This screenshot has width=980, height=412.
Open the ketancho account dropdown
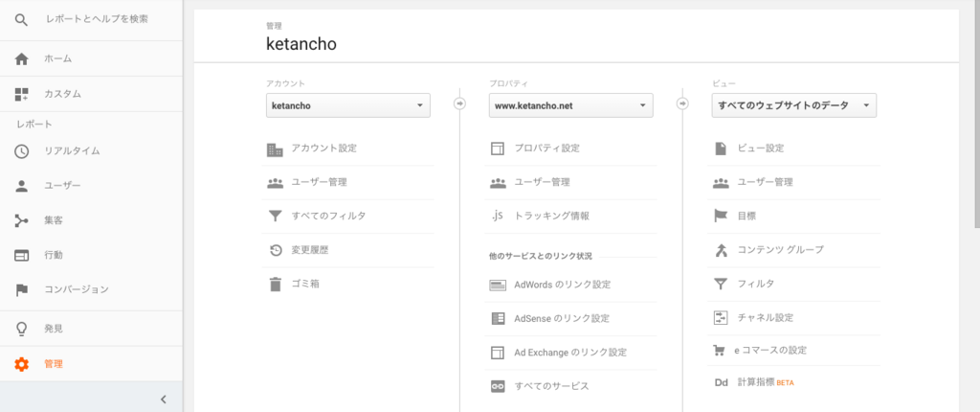click(x=347, y=105)
